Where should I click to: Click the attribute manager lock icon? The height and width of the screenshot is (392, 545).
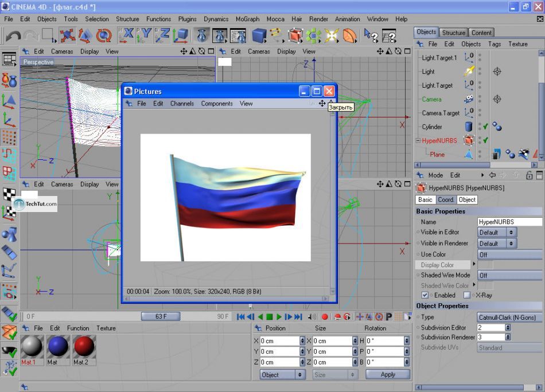[x=529, y=175]
